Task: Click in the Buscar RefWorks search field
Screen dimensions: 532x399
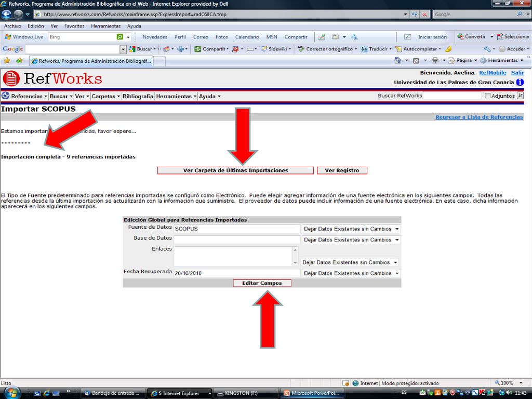Action: tap(452, 96)
